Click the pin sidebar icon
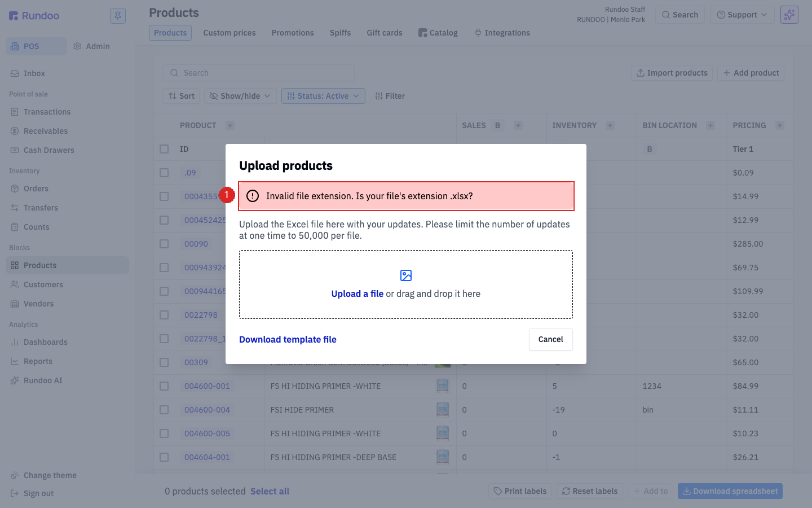This screenshot has height=508, width=812. [x=118, y=16]
